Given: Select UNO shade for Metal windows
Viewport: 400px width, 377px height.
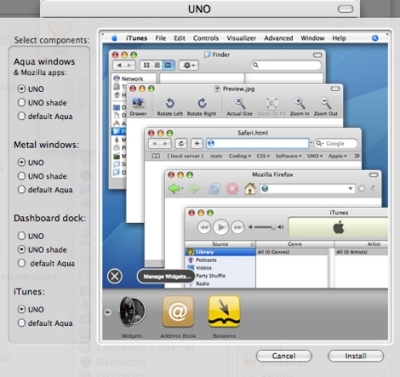Looking at the screenshot, I should point(22,176).
